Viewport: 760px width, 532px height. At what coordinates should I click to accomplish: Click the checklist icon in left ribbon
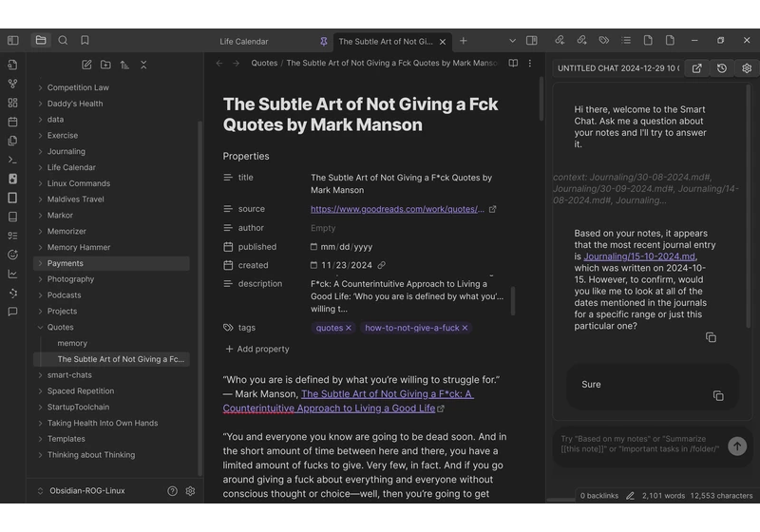click(13, 236)
